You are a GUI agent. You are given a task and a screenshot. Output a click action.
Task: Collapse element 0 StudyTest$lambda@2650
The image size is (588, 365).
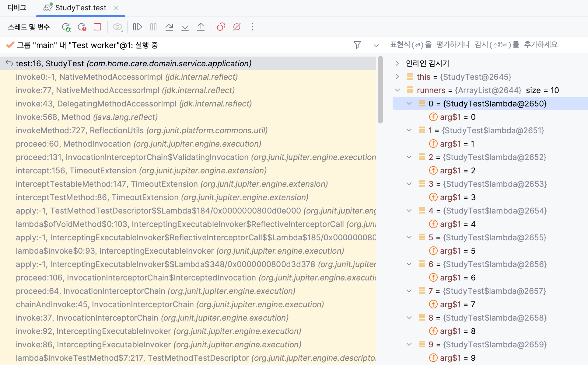coord(409,103)
